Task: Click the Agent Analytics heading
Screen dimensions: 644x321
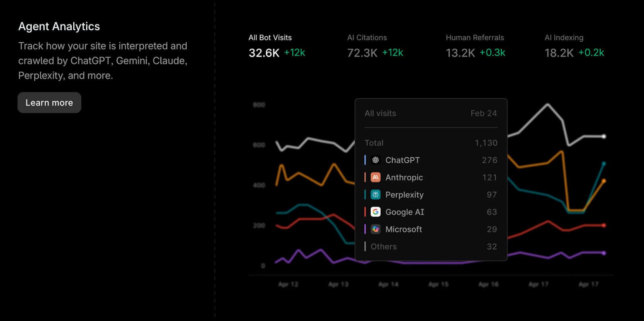Action: (x=59, y=27)
